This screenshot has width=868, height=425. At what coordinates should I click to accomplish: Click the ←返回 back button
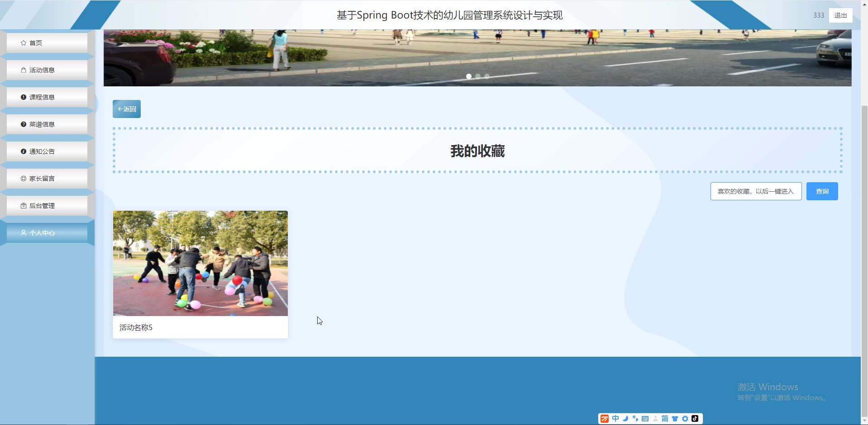point(127,109)
